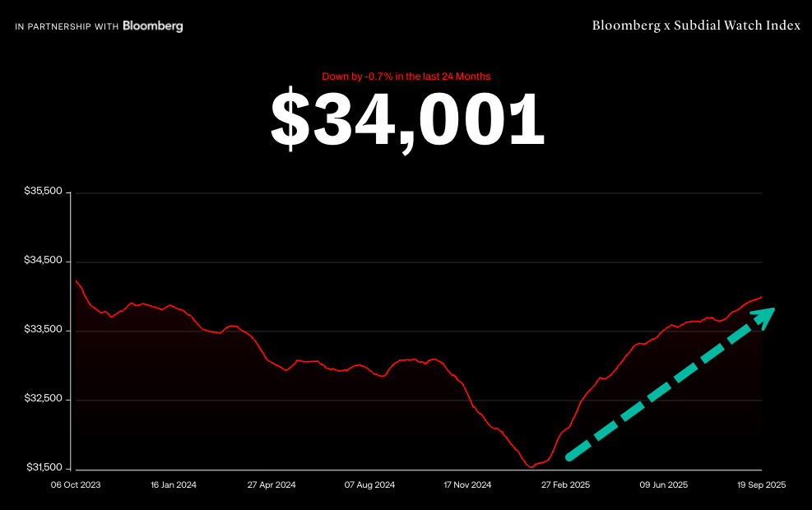Click the 27 Feb 2025 date label
Screen dimensions: 812x510
pos(565,485)
